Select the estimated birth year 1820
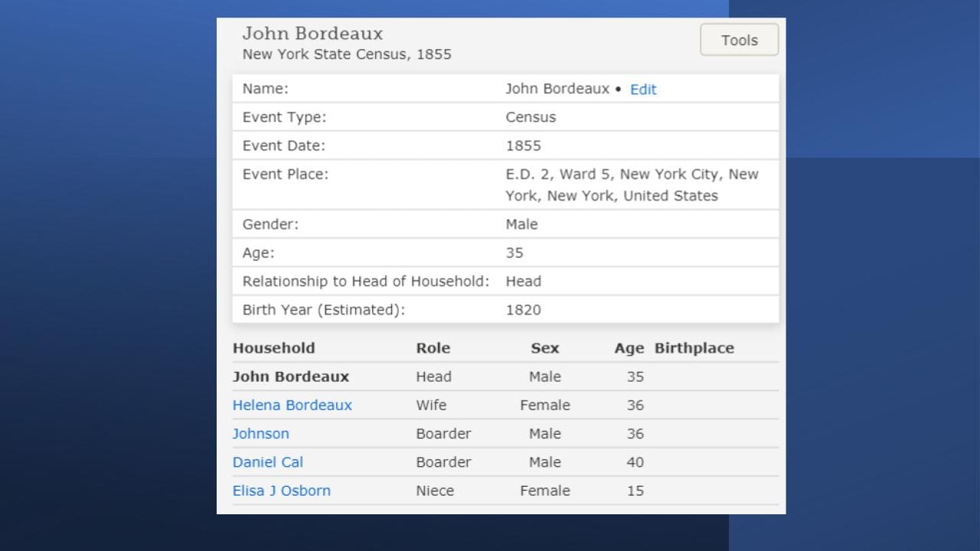 point(523,310)
